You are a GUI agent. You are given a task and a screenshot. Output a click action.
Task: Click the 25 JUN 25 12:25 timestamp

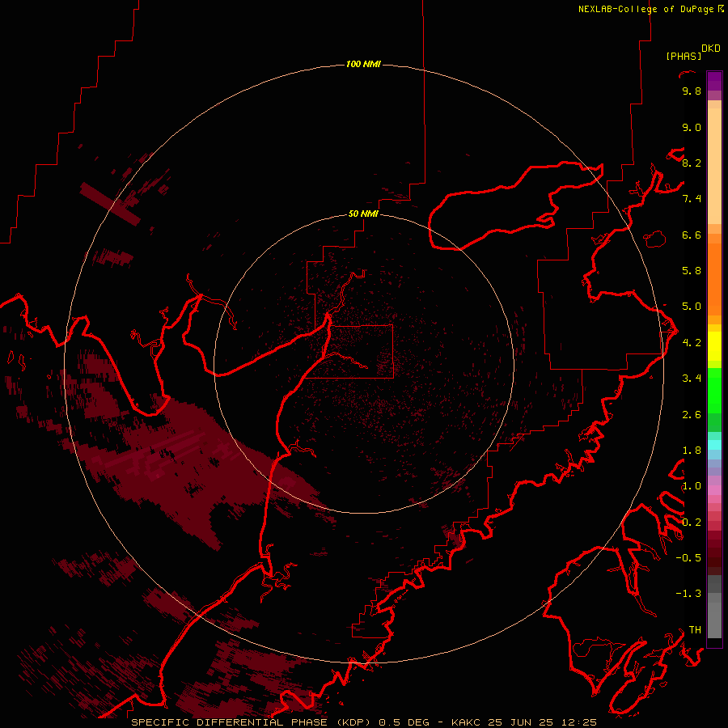pyautogui.click(x=542, y=722)
